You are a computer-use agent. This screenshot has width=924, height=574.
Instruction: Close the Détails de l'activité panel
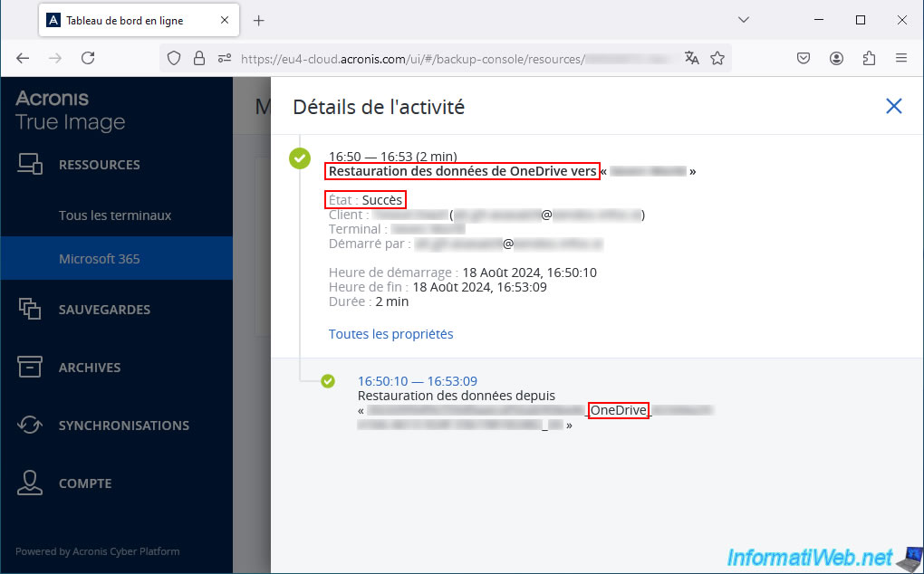[x=893, y=106]
